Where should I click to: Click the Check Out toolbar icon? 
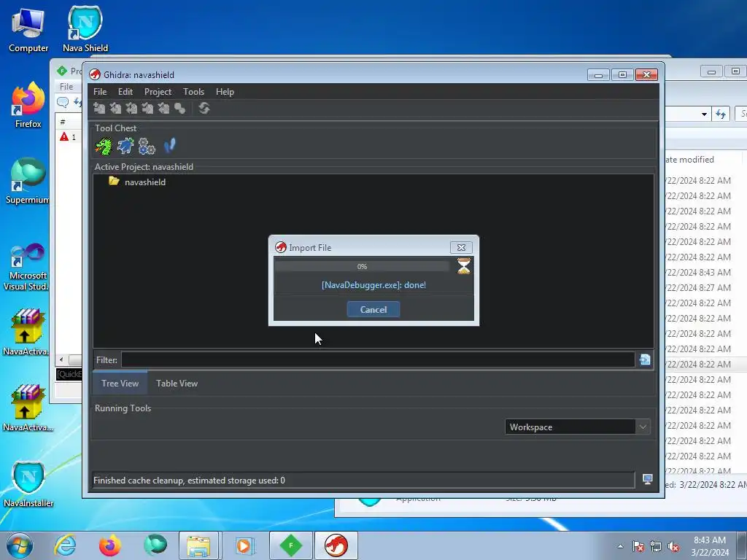pos(115,109)
